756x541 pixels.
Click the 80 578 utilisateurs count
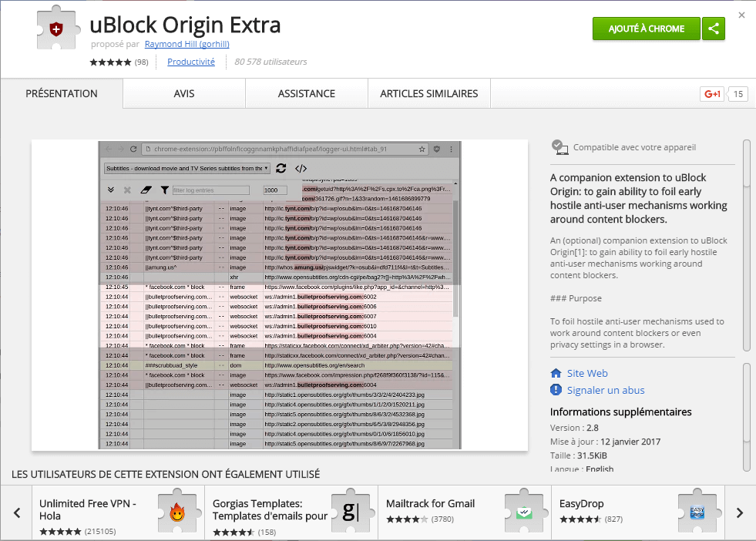point(270,62)
